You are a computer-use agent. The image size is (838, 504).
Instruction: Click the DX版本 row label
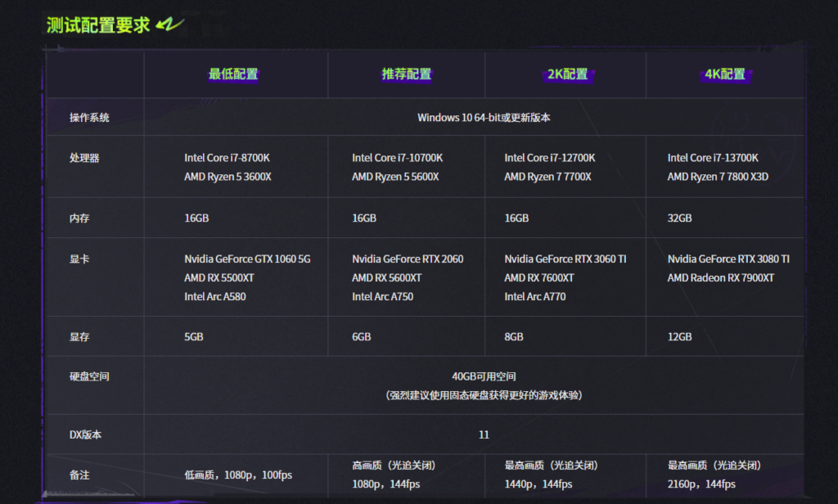pos(86,435)
